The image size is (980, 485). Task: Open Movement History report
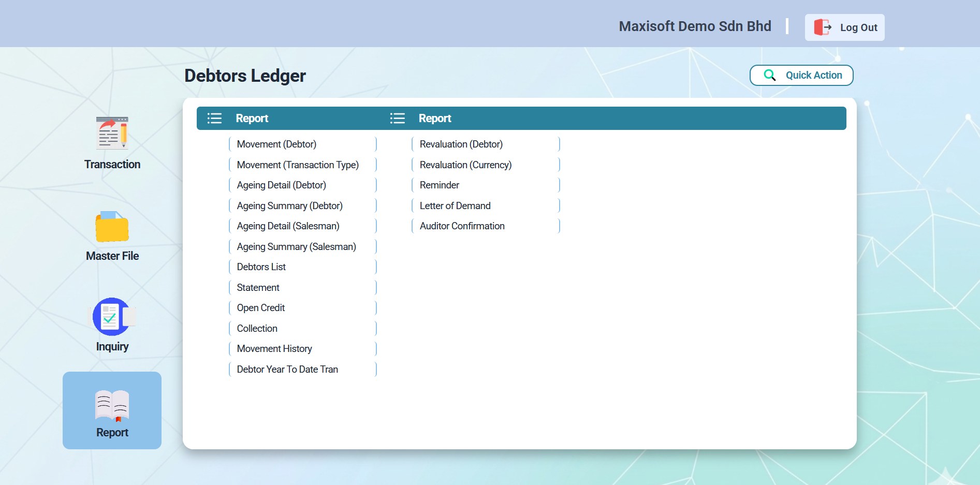303,348
